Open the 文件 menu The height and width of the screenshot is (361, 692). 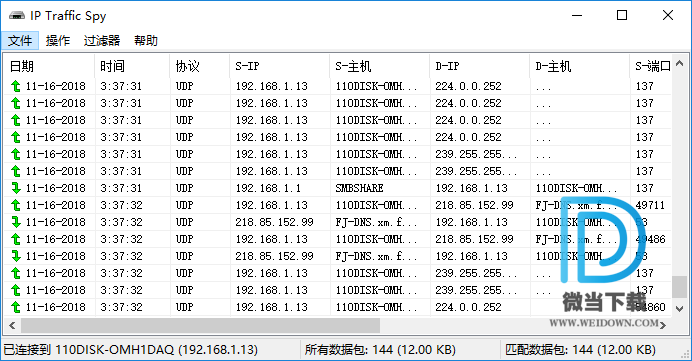tap(20, 41)
